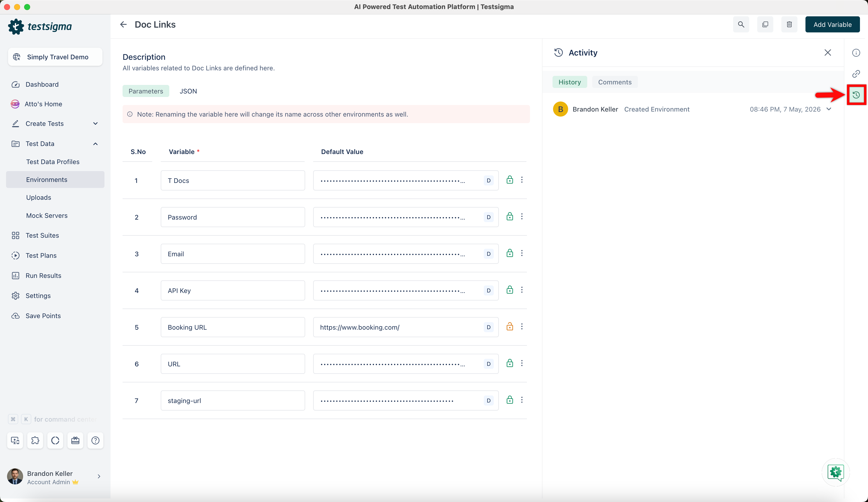Click the circular progress icon in bottom toolbar

(x=55, y=440)
